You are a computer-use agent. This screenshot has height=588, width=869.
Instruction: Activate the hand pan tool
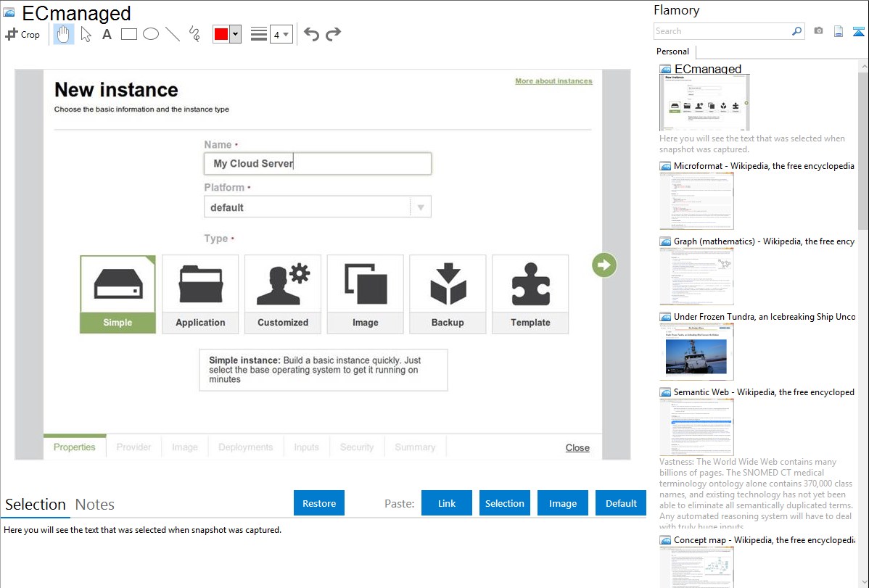coord(64,34)
